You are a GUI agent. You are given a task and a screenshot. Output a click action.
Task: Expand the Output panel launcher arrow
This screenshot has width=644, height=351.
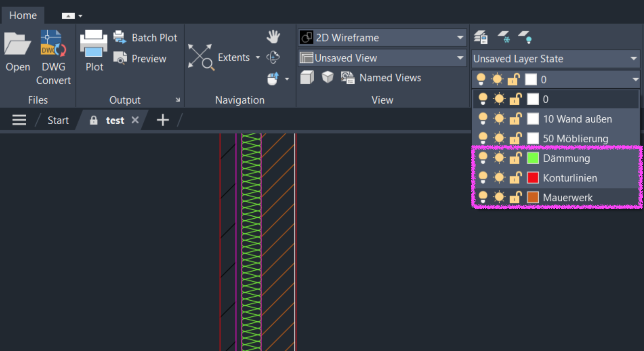[x=178, y=100]
